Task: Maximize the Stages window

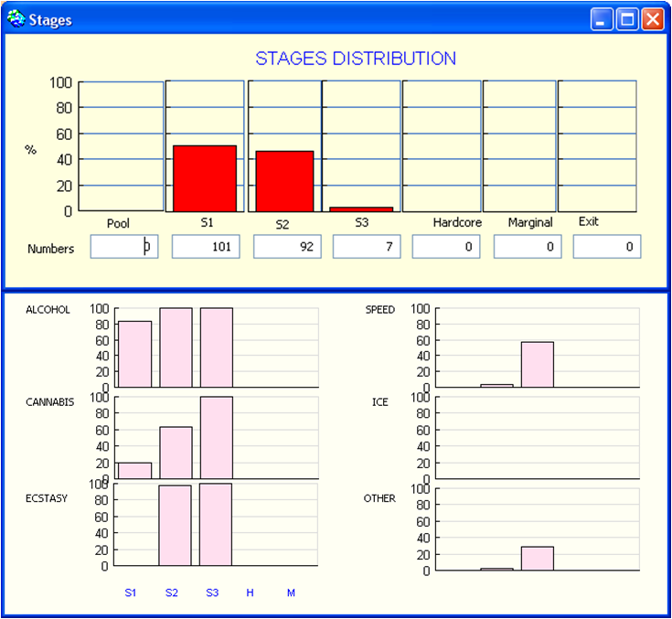Action: [x=627, y=19]
